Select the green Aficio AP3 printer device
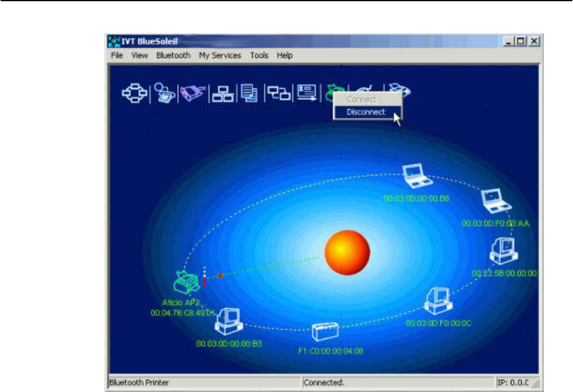Viewport: 573px width, 392px height. click(186, 282)
